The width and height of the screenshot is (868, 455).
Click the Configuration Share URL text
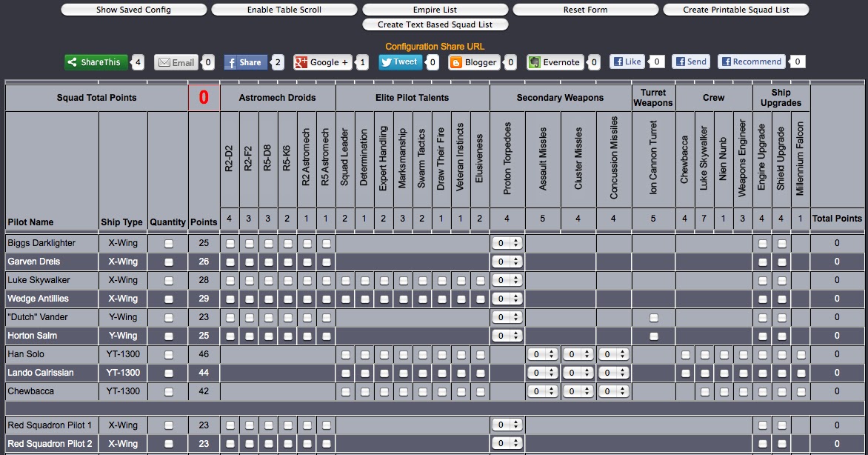click(x=435, y=47)
